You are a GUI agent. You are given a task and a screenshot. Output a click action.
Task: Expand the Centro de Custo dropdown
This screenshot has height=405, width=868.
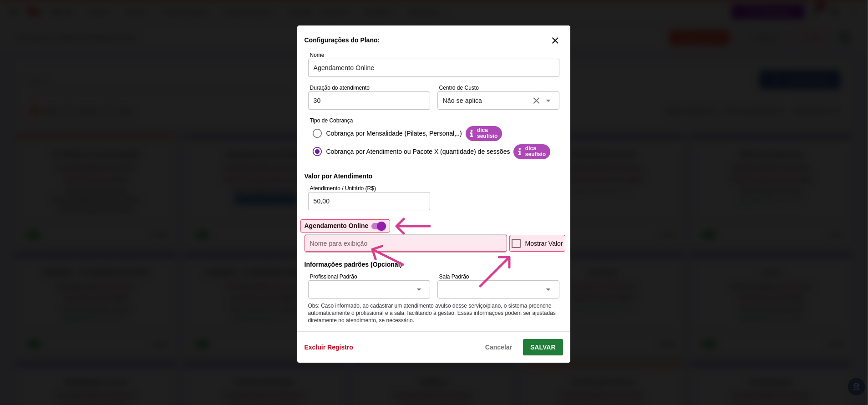(x=548, y=101)
